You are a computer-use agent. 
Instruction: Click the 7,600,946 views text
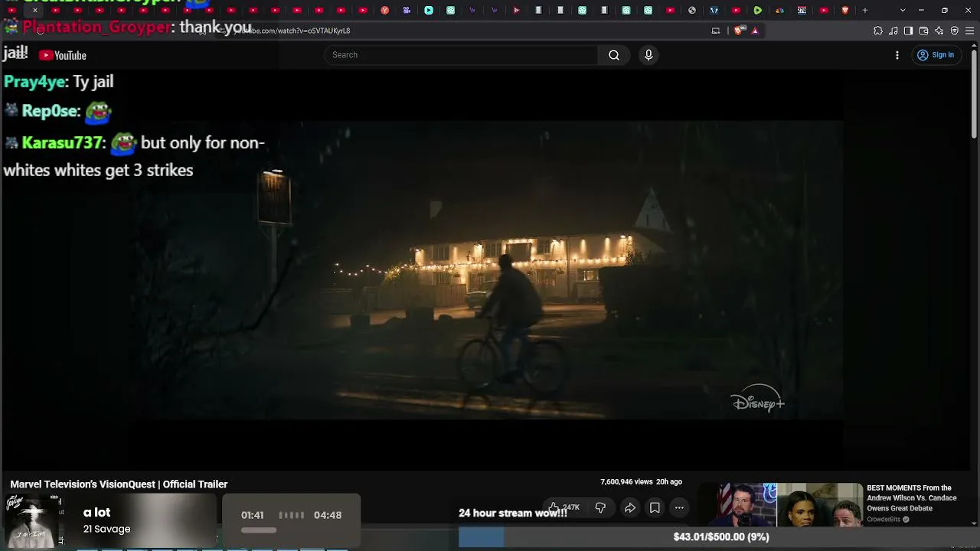(x=626, y=482)
